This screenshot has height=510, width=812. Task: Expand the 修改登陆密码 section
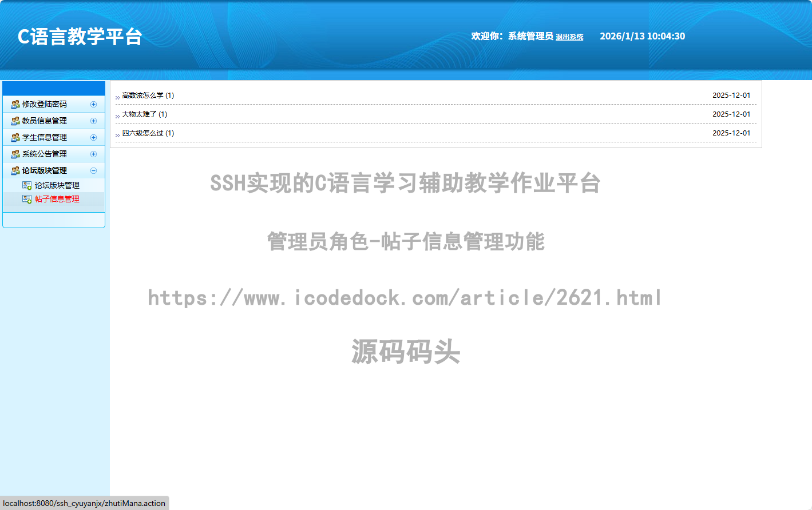(93, 104)
